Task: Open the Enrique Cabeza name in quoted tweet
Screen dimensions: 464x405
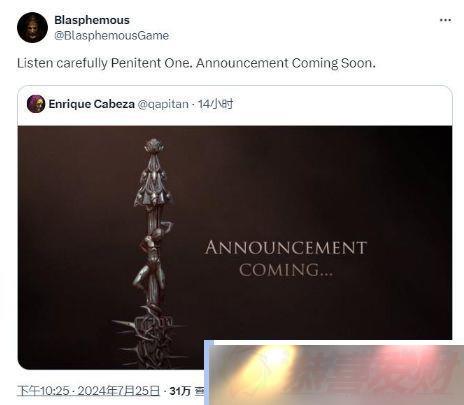Action: (91, 104)
